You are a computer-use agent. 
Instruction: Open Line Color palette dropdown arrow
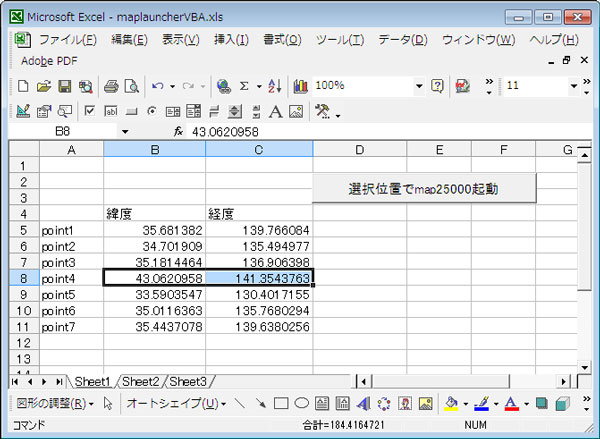[496, 404]
